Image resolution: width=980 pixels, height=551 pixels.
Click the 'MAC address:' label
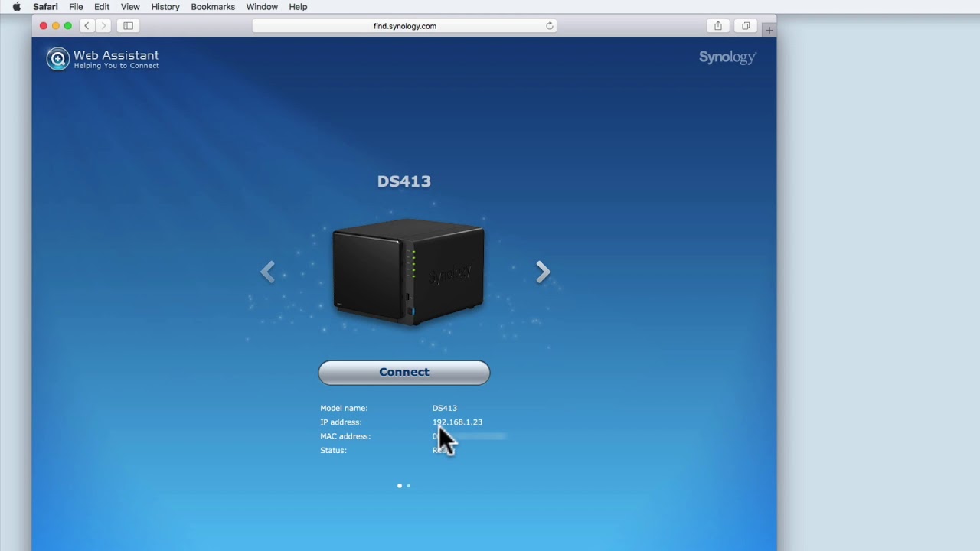(x=345, y=436)
